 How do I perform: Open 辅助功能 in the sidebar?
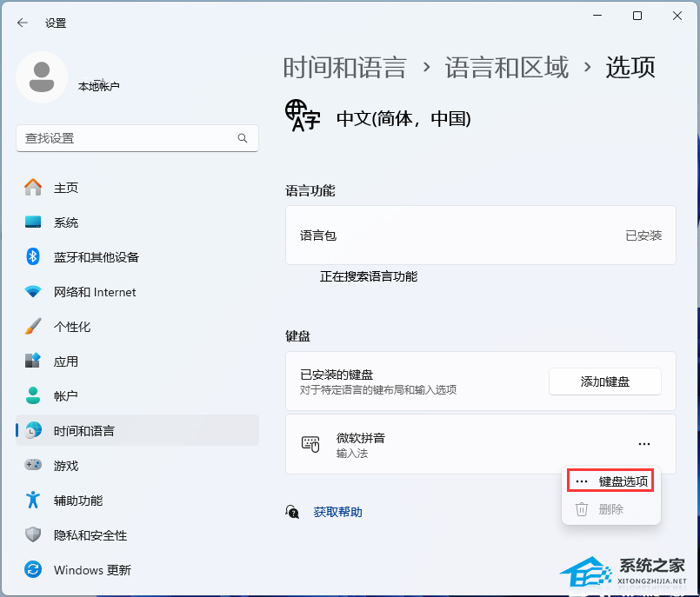[78, 501]
